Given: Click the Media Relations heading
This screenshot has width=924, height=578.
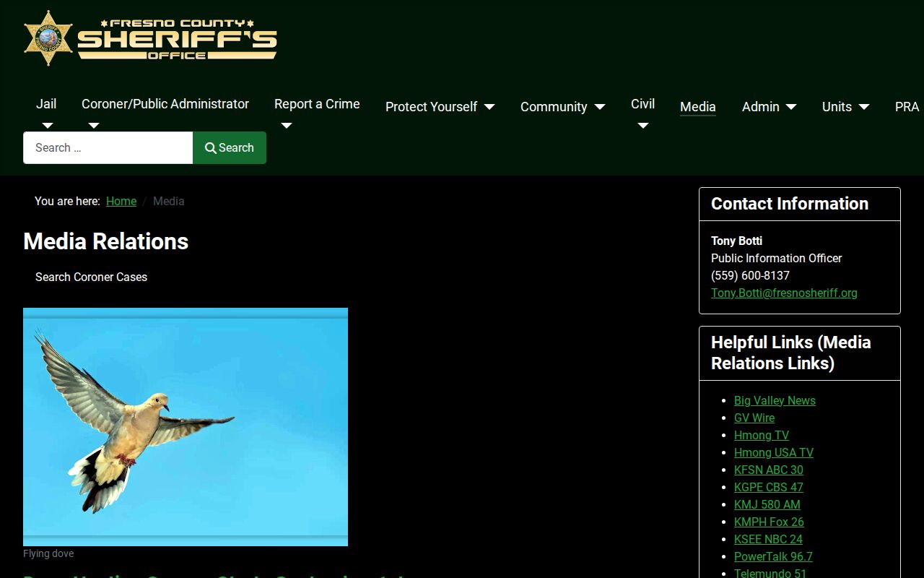Looking at the screenshot, I should tap(106, 241).
